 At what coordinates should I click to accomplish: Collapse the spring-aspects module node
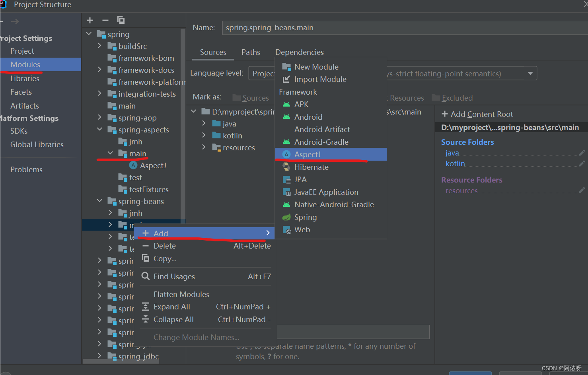click(99, 129)
